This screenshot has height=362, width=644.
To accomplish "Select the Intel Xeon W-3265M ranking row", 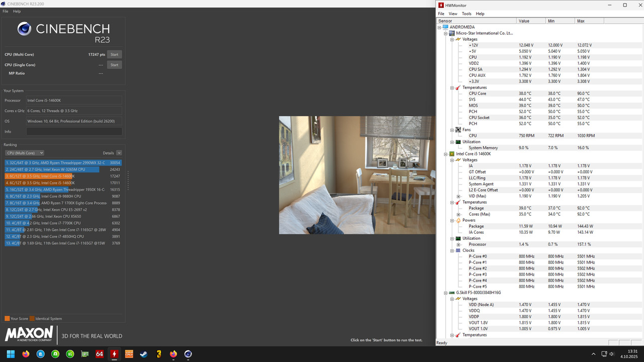I will point(63,169).
